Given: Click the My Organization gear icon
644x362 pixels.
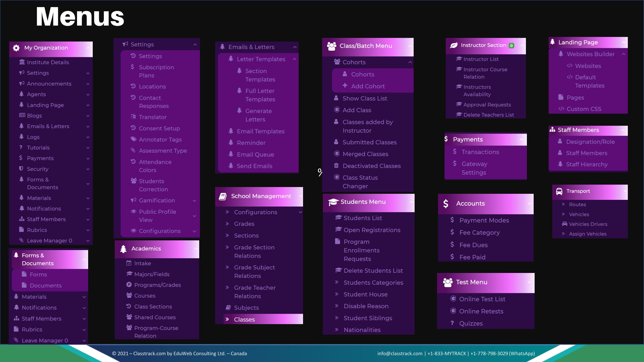Looking at the screenshot, I should pos(16,48).
